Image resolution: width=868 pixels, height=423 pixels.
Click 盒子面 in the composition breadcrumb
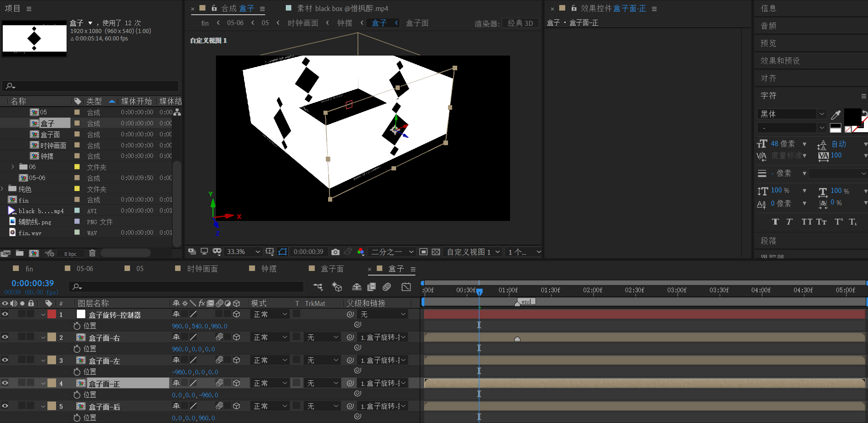[417, 23]
